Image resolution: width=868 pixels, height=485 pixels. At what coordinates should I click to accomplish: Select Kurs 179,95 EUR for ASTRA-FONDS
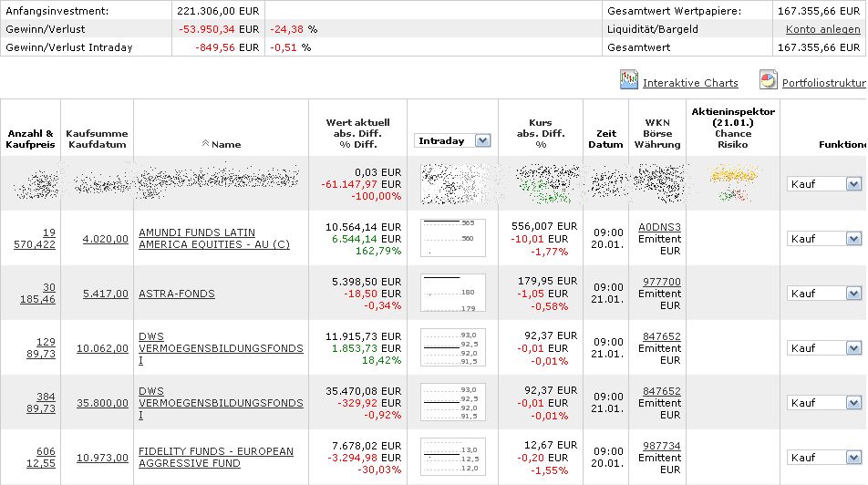pos(547,282)
